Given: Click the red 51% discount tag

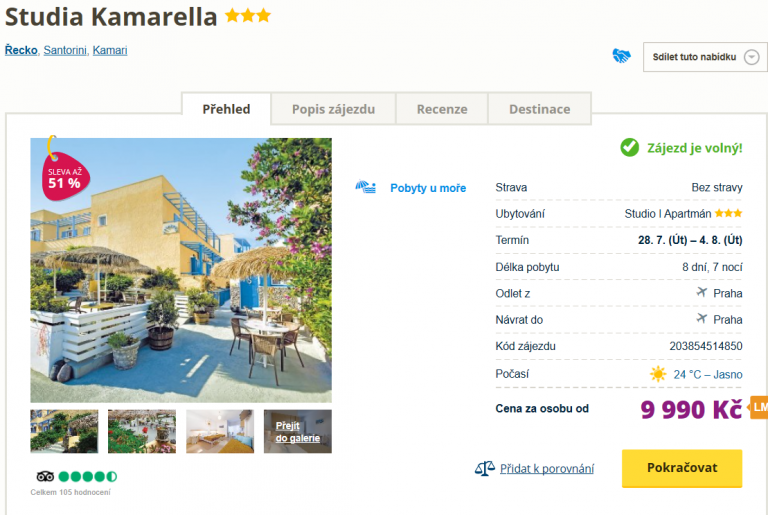Looking at the screenshot, I should (x=66, y=175).
